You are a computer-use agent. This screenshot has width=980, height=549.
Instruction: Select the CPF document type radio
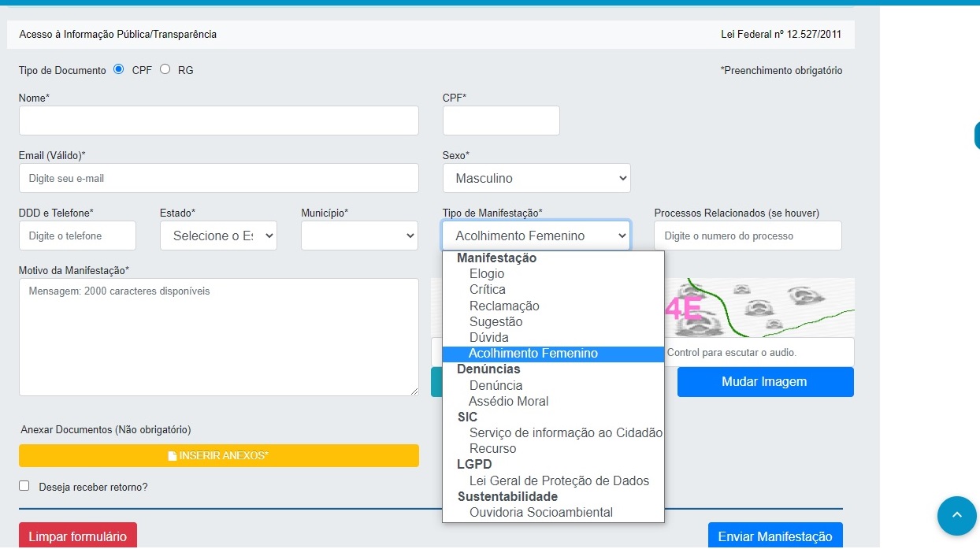119,69
